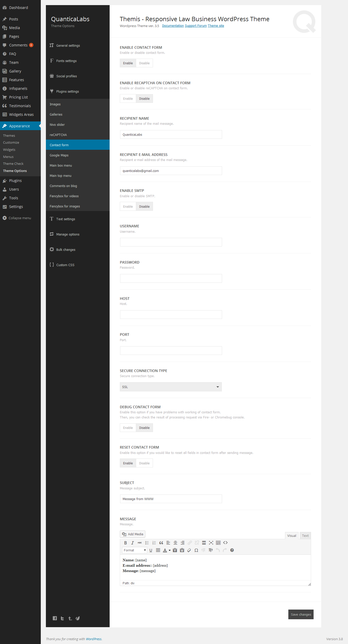Apply italic formatting in message editor
348x644 pixels.
133,543
